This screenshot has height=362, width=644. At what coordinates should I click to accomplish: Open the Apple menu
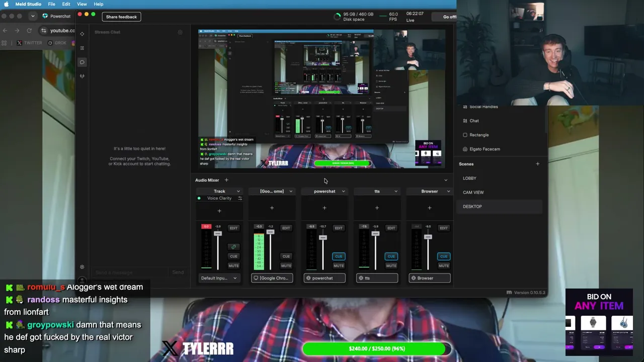[7, 4]
